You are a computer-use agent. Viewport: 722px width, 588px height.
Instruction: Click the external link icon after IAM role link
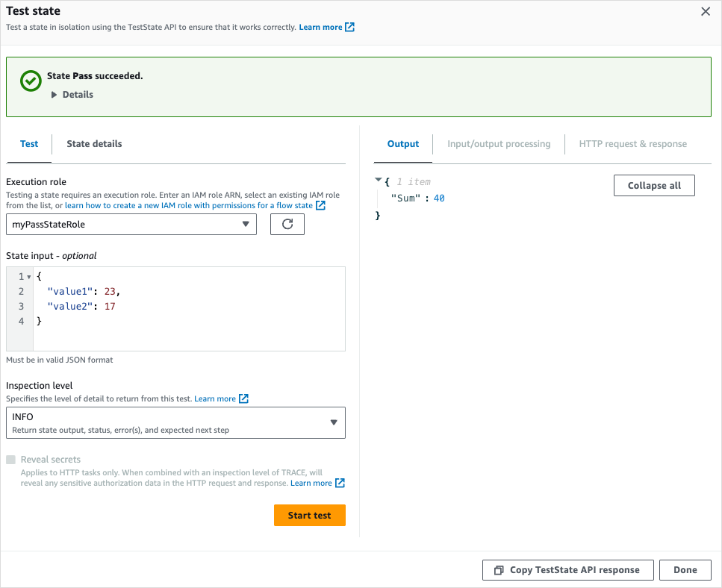(320, 205)
